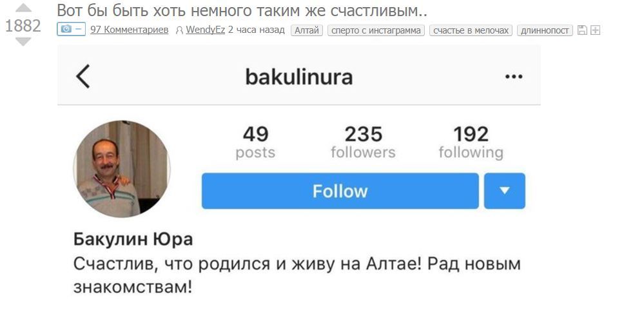Collapse the post image with the camera toggle
Viewport: 644px width, 316px height.
[71, 30]
